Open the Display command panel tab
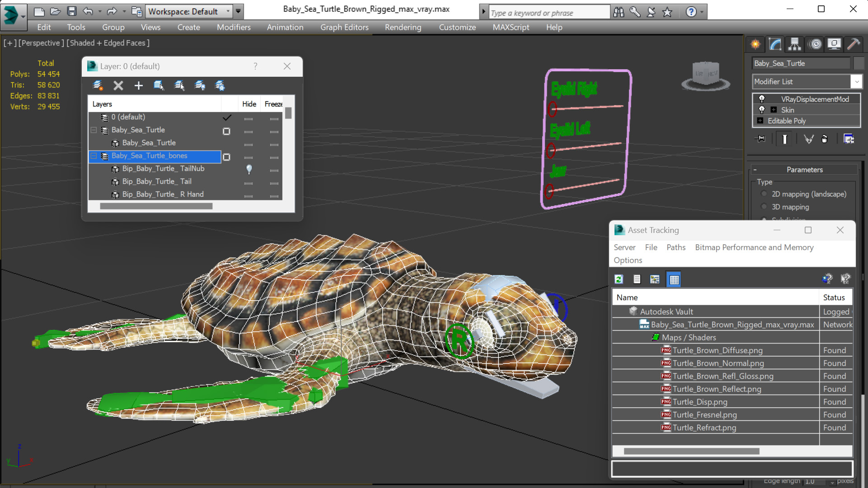 (x=834, y=44)
